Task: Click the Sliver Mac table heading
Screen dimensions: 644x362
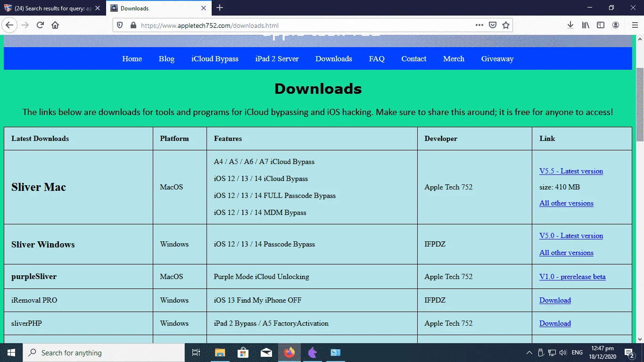Action: coord(39,187)
